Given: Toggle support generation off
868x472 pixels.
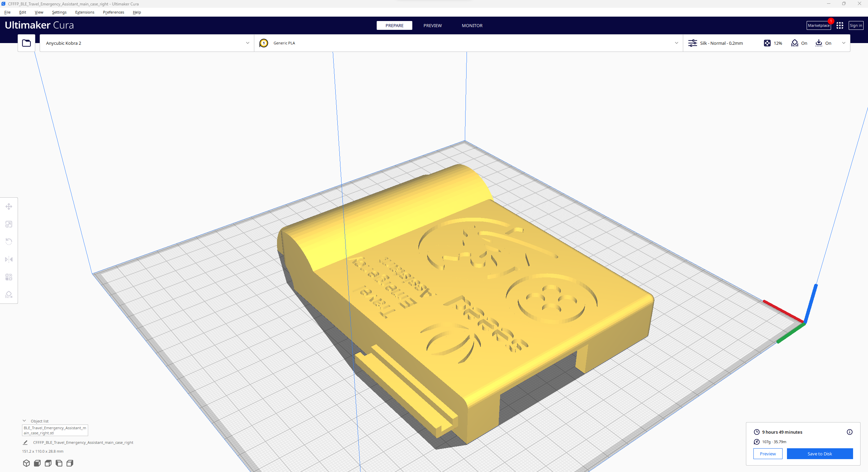Looking at the screenshot, I should [x=800, y=43].
